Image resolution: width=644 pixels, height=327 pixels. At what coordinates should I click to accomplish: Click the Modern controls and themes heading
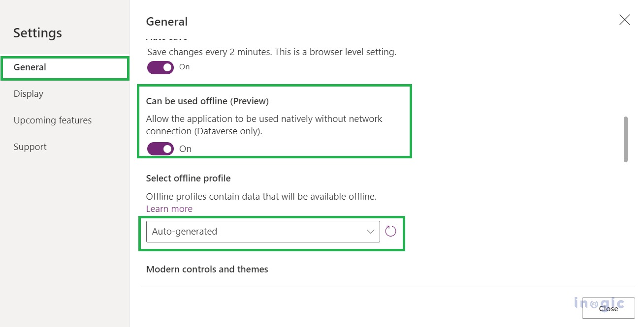207,269
